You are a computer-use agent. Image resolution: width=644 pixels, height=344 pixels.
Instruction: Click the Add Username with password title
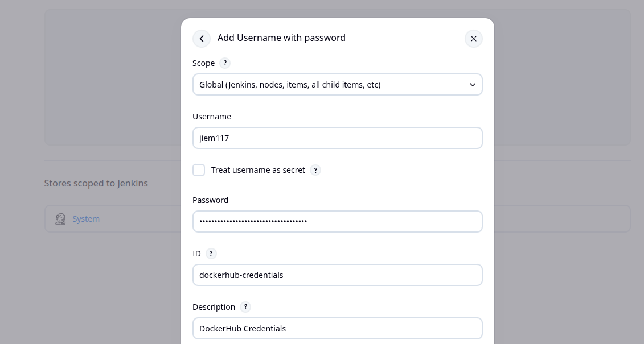click(281, 38)
